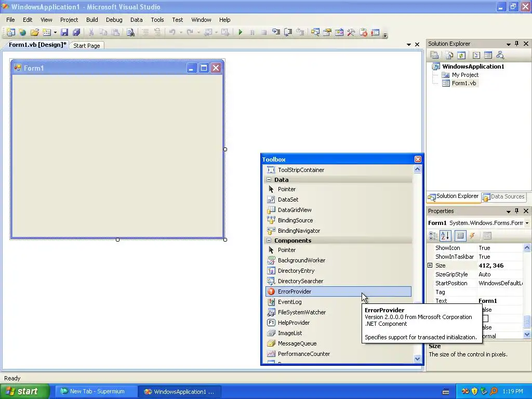Click the Show All Files icon in Solution Explorer
The height and width of the screenshot is (399, 532).
click(449, 55)
